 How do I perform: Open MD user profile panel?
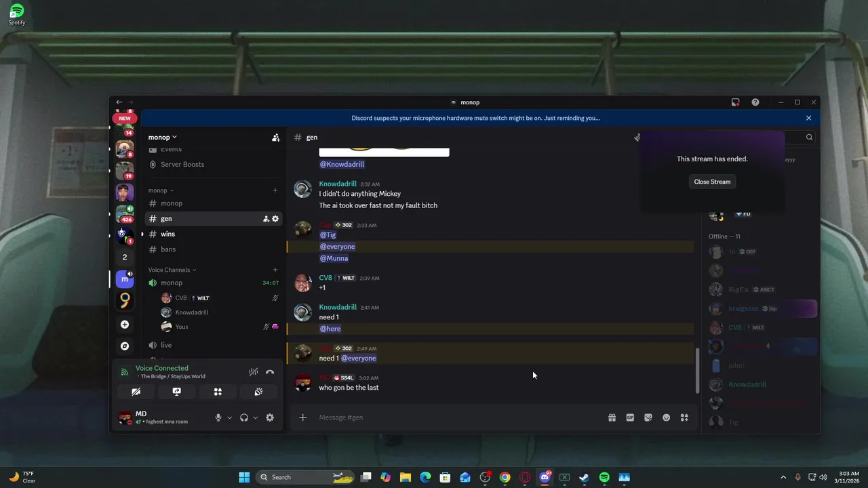[163, 418]
